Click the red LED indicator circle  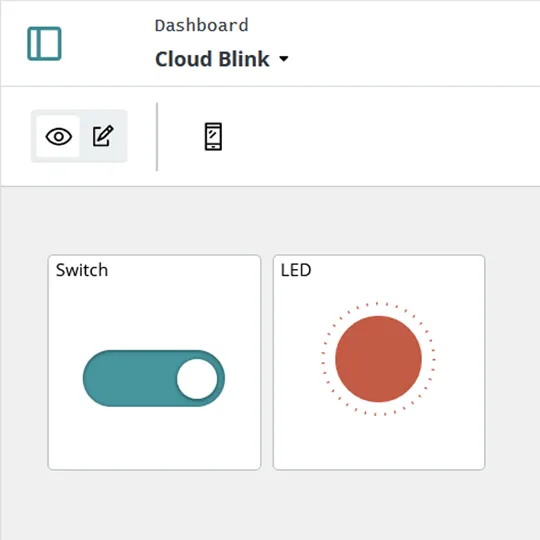(x=378, y=359)
